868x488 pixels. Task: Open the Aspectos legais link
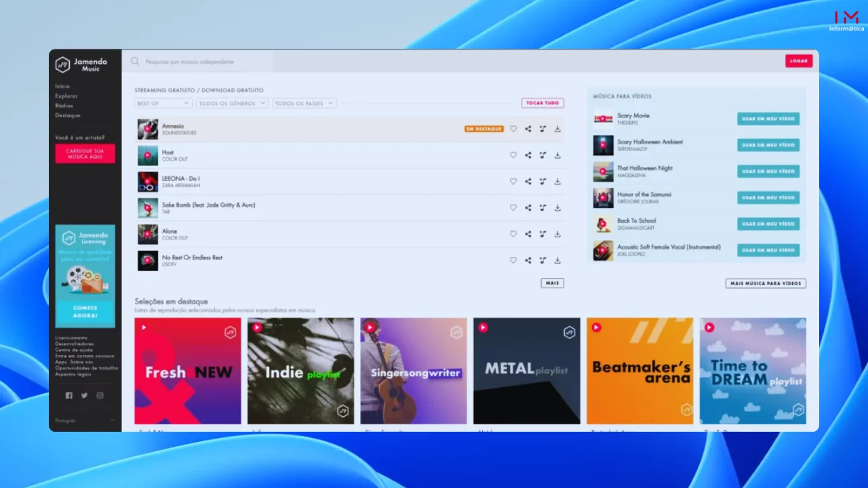click(73, 374)
